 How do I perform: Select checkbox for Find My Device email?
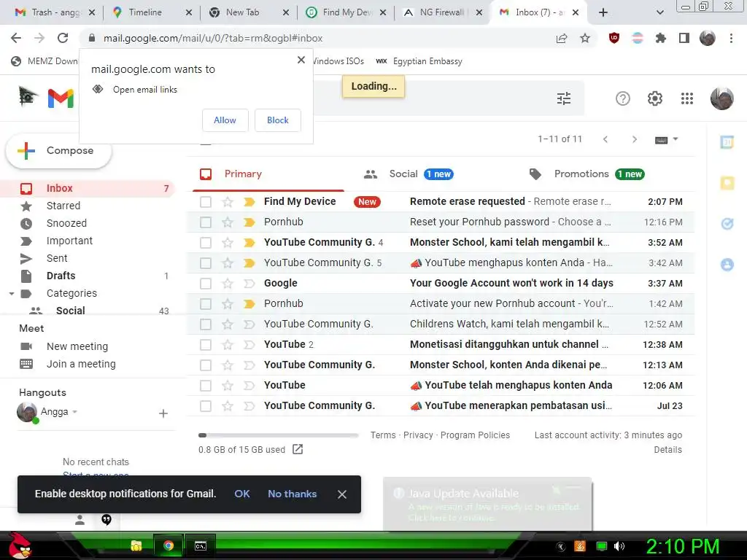point(205,202)
